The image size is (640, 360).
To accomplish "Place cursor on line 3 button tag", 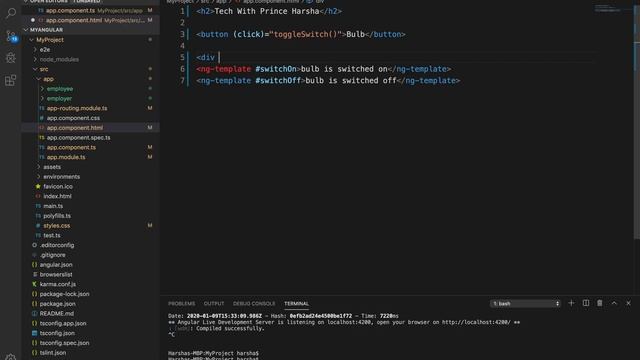I will click(x=301, y=34).
